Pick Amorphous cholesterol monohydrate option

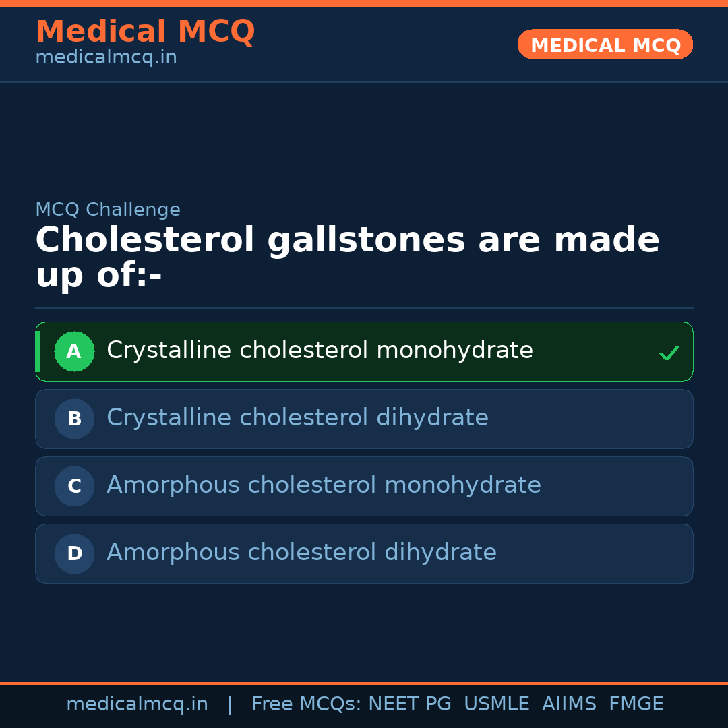(x=324, y=485)
